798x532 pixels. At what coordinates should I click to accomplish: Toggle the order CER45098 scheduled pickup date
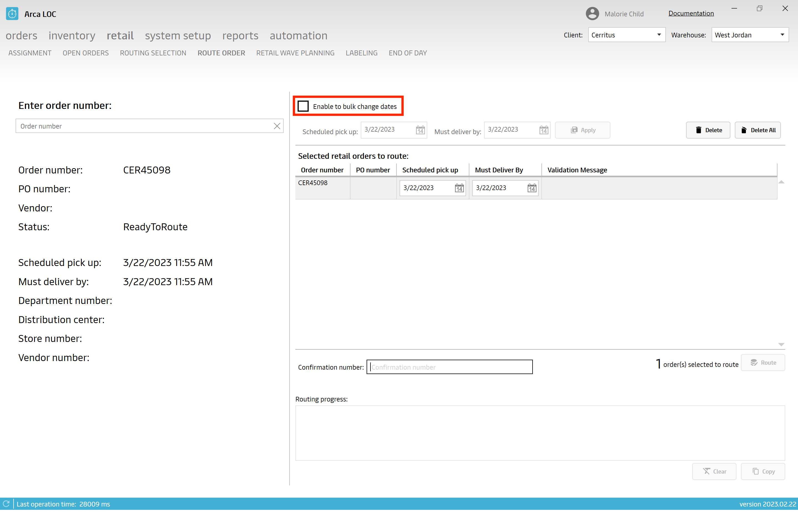pyautogui.click(x=460, y=188)
